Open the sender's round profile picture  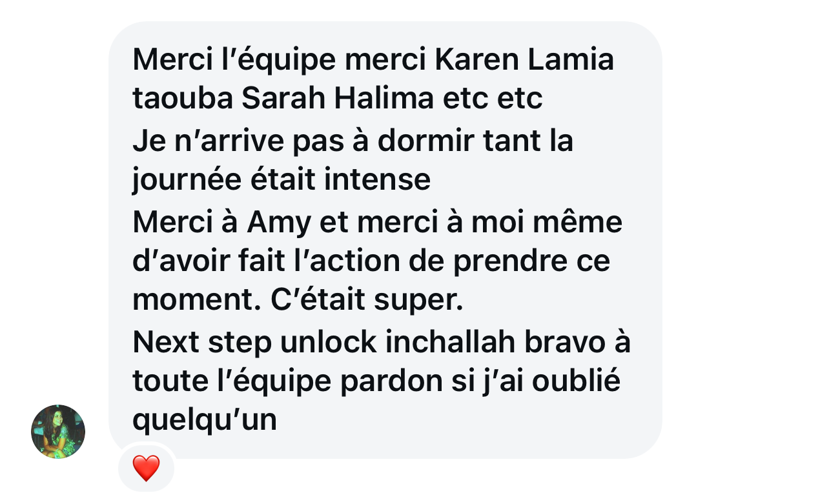58,432
